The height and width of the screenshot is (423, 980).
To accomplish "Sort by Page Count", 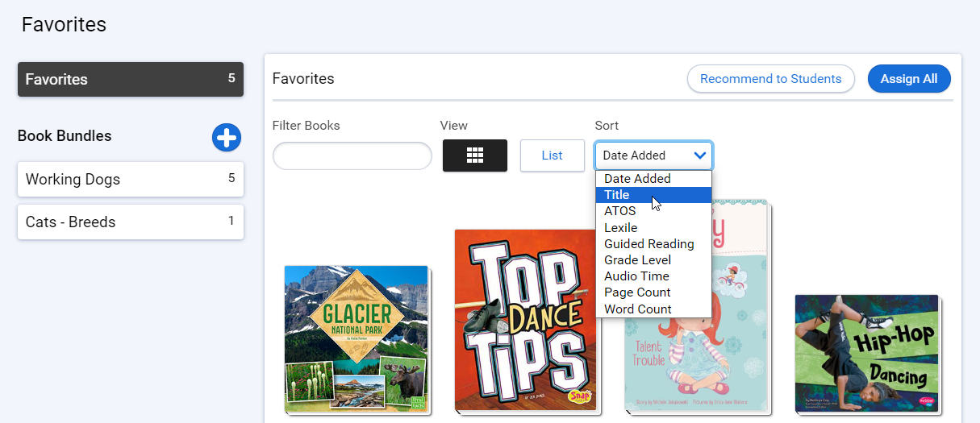I will pos(653,292).
